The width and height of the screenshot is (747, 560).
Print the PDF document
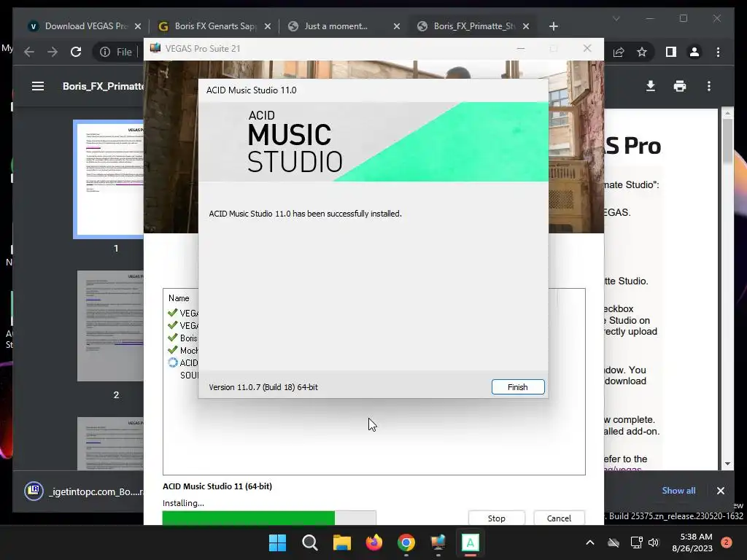(680, 86)
